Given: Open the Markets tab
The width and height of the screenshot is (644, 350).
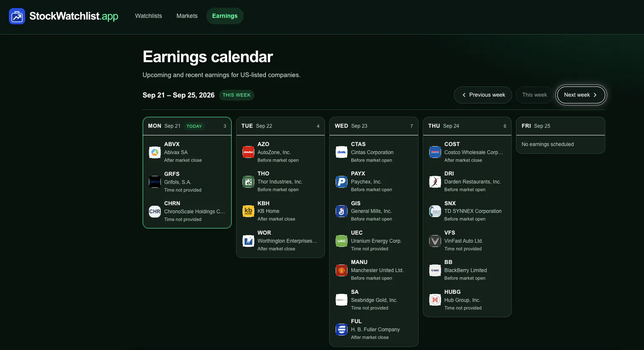Looking at the screenshot, I should (187, 16).
